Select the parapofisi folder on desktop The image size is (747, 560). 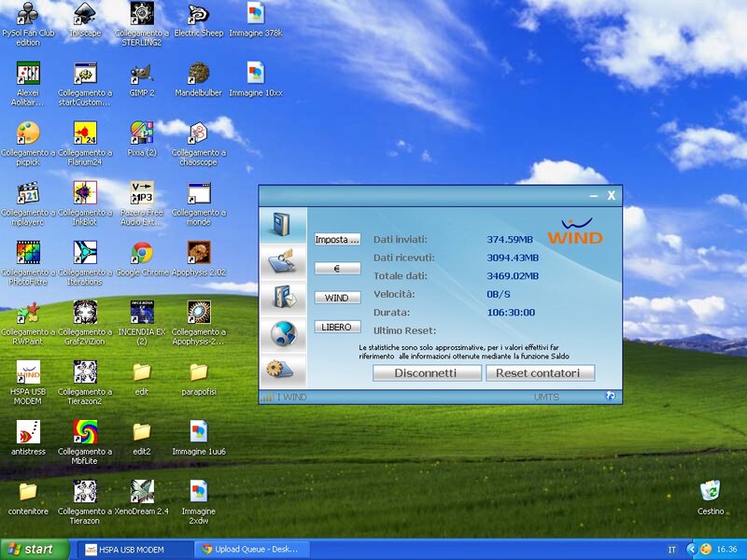[x=199, y=379]
